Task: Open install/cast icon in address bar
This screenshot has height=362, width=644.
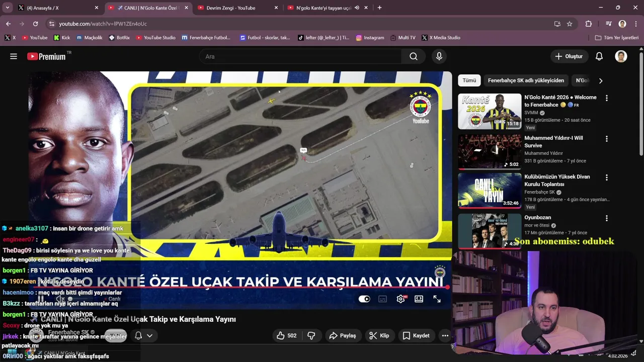Action: tap(557, 24)
